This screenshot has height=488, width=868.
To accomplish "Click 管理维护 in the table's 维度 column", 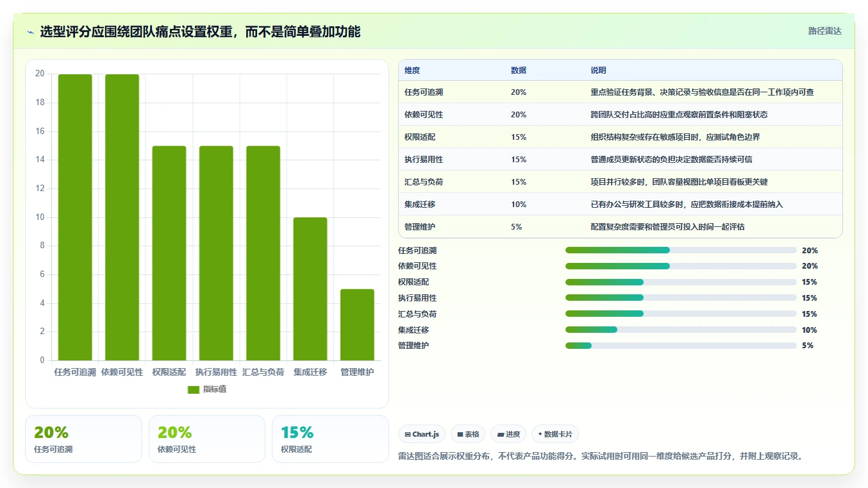I will 420,227.
